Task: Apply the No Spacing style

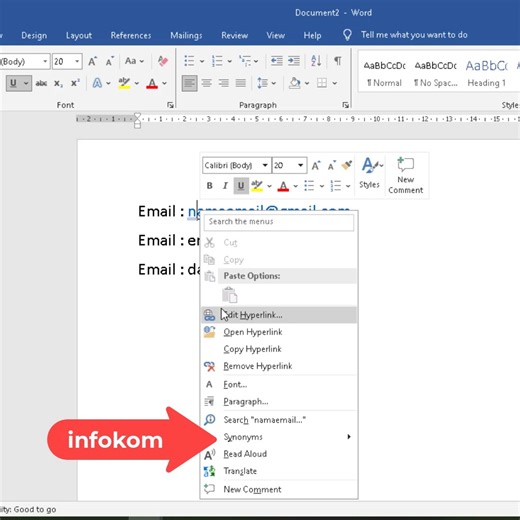Action: point(435,73)
